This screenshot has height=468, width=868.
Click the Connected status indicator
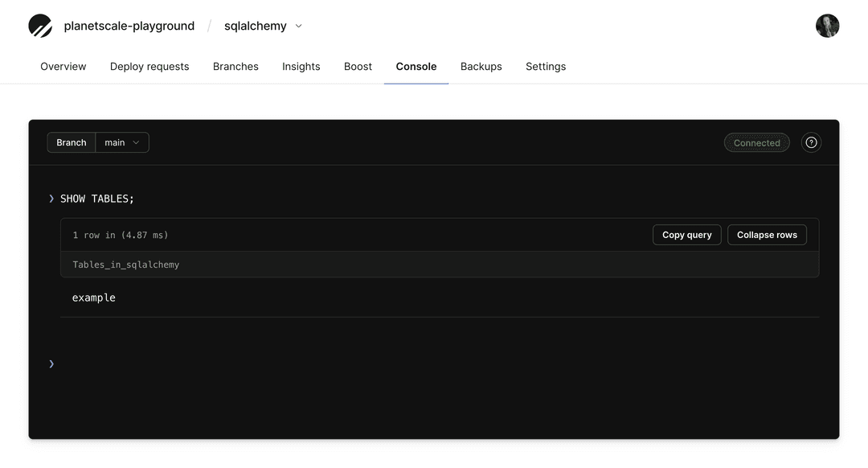coord(756,142)
